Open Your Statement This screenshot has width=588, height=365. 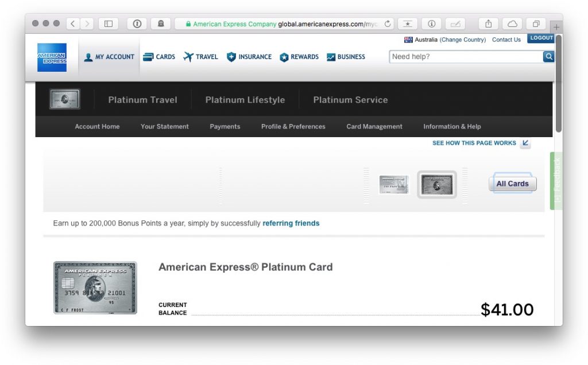[x=165, y=126]
